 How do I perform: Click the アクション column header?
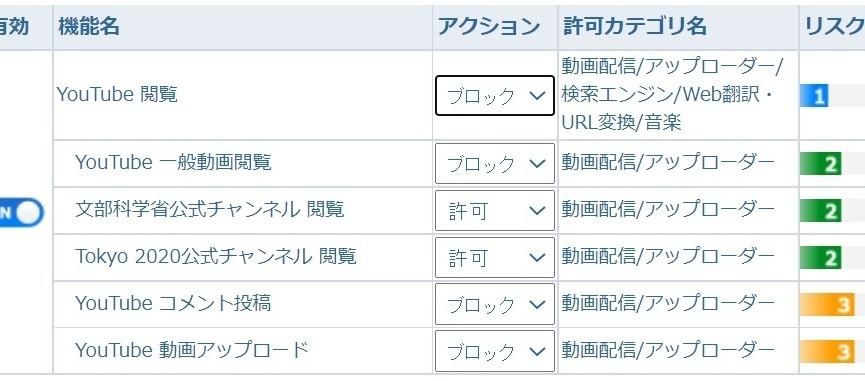click(x=488, y=26)
